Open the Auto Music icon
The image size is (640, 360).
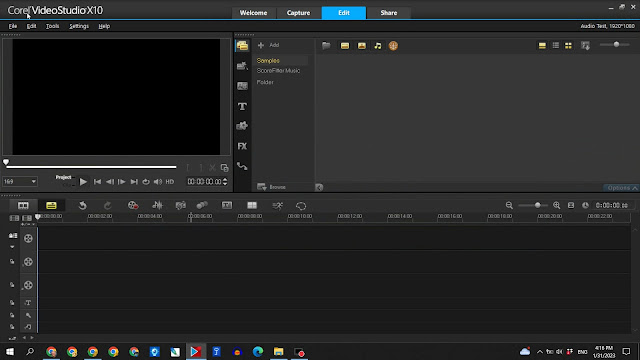[x=180, y=205]
